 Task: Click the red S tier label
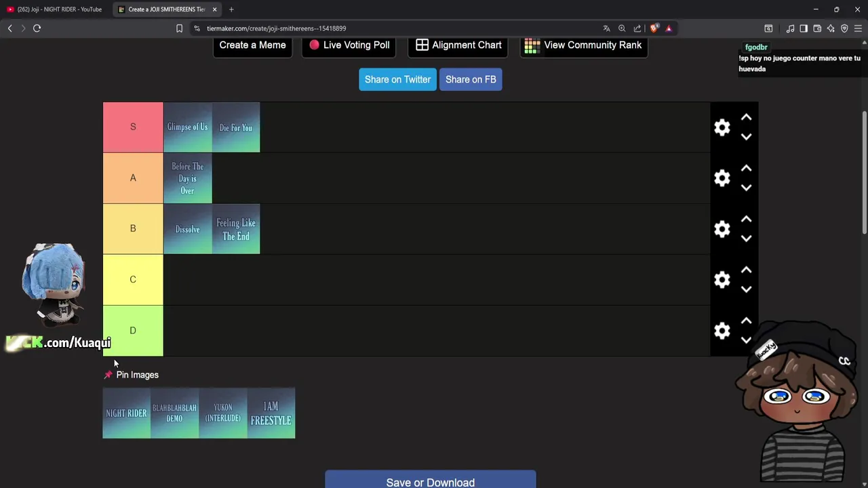click(x=133, y=127)
